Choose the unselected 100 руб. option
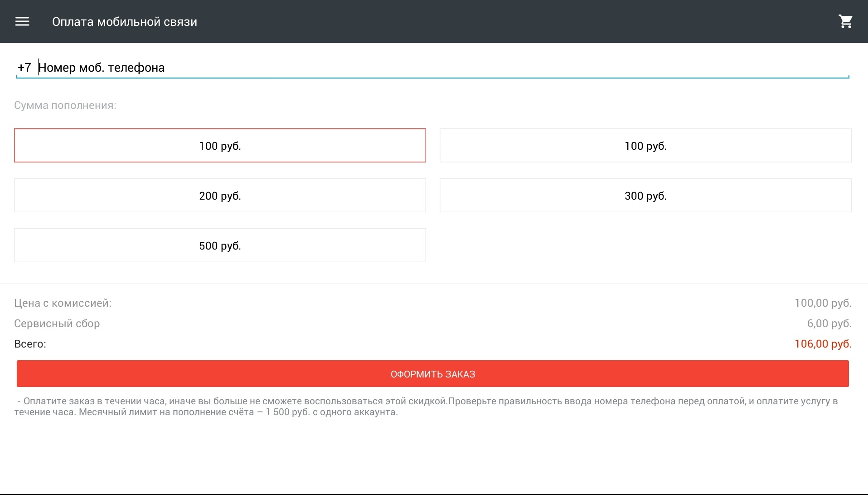Viewport: 868px width, 495px height. coord(645,146)
